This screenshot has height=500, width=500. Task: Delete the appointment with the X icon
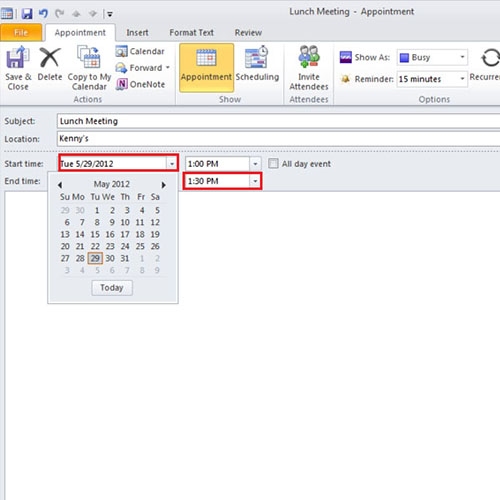pos(50,57)
